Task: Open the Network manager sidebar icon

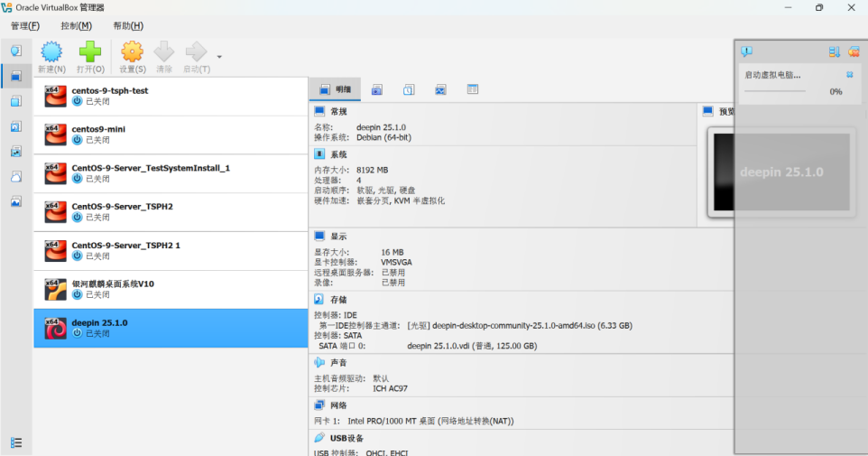Action: 16,152
